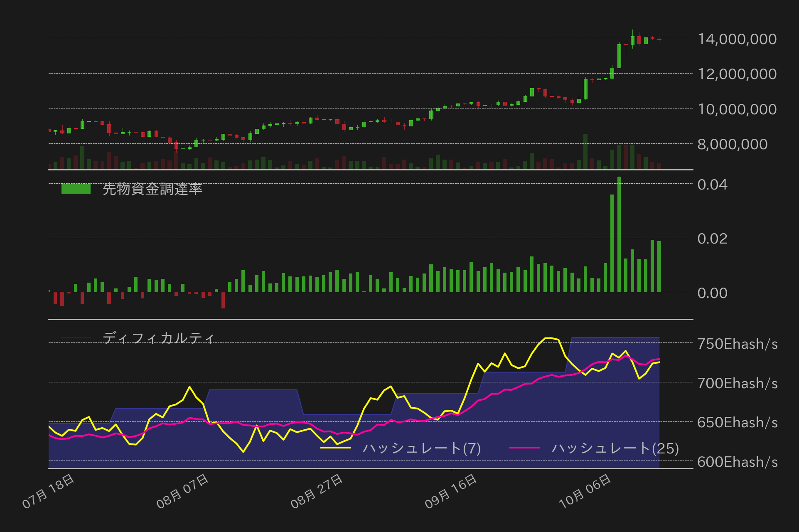This screenshot has height=532, width=799.
Task: Click the 0.04 funding rate axis label
Action: tap(712, 184)
